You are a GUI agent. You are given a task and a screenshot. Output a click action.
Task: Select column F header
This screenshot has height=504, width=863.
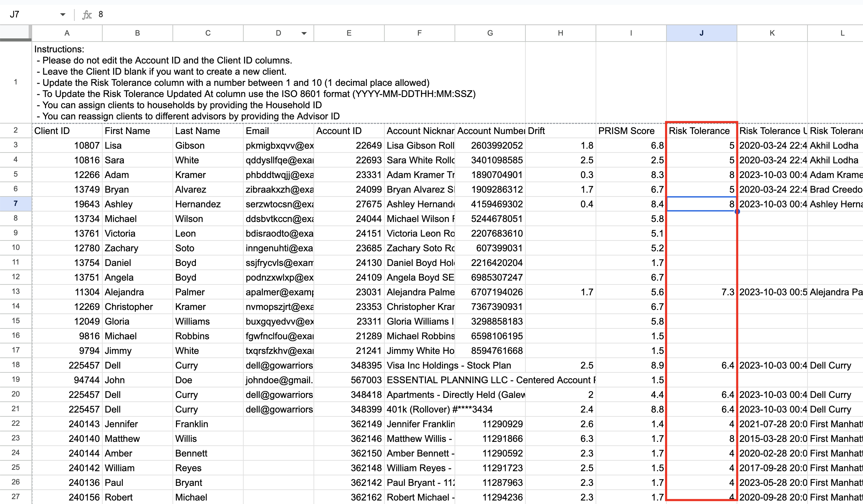pos(420,33)
